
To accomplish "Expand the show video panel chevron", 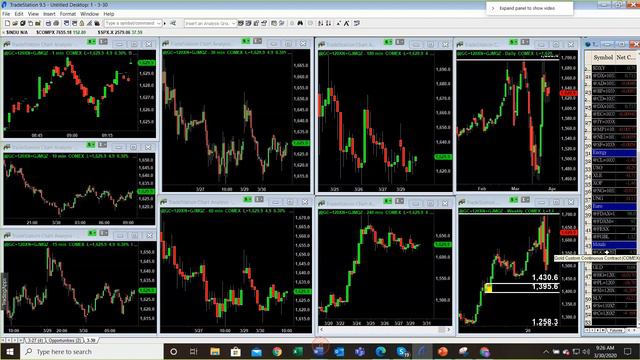I will 493,8.
